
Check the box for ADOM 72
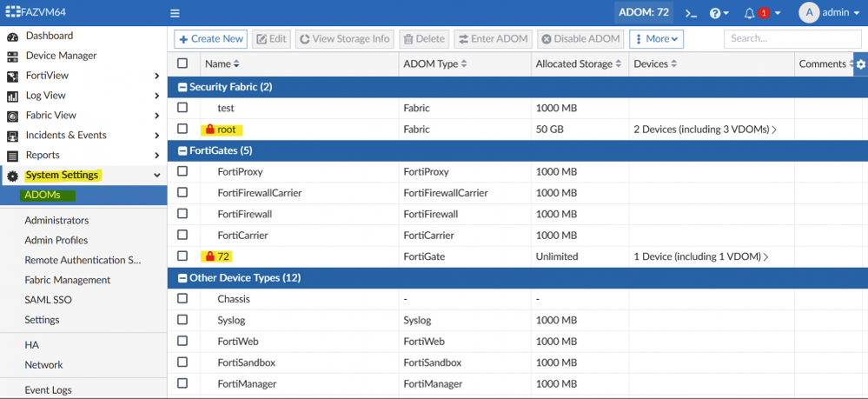coord(182,256)
